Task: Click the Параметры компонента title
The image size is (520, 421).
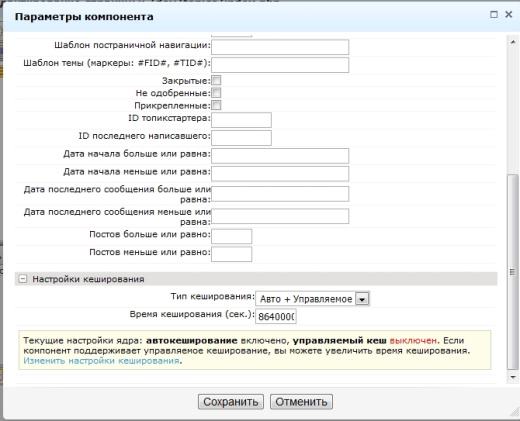Action: click(84, 17)
